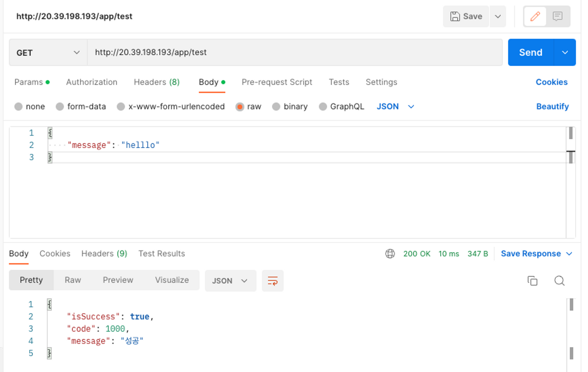The width and height of the screenshot is (588, 372).
Task: Toggle response line wrap icon
Action: 273,281
